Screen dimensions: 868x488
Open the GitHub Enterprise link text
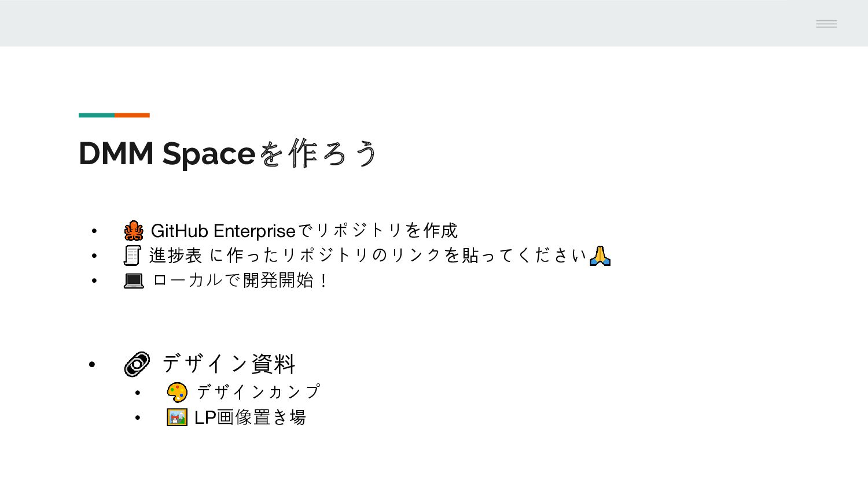223,231
